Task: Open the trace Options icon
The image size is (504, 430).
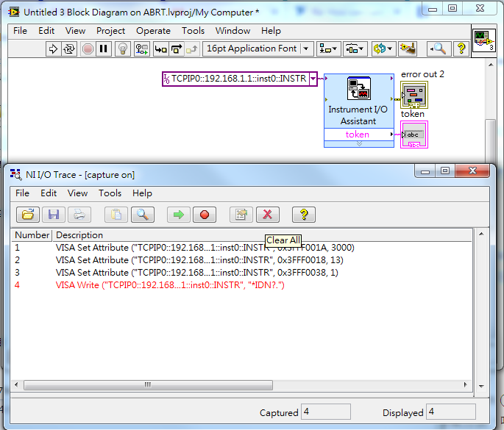Action: [x=241, y=215]
